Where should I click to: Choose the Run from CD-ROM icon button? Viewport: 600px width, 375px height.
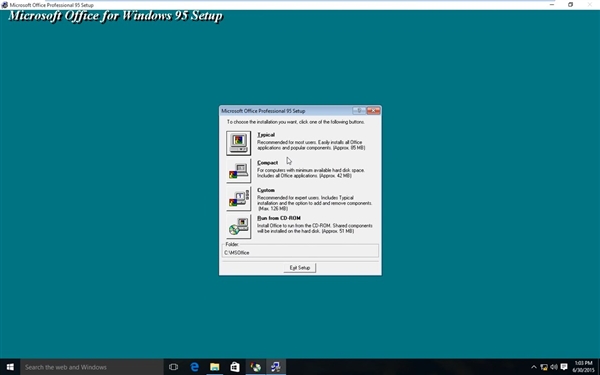tap(238, 227)
